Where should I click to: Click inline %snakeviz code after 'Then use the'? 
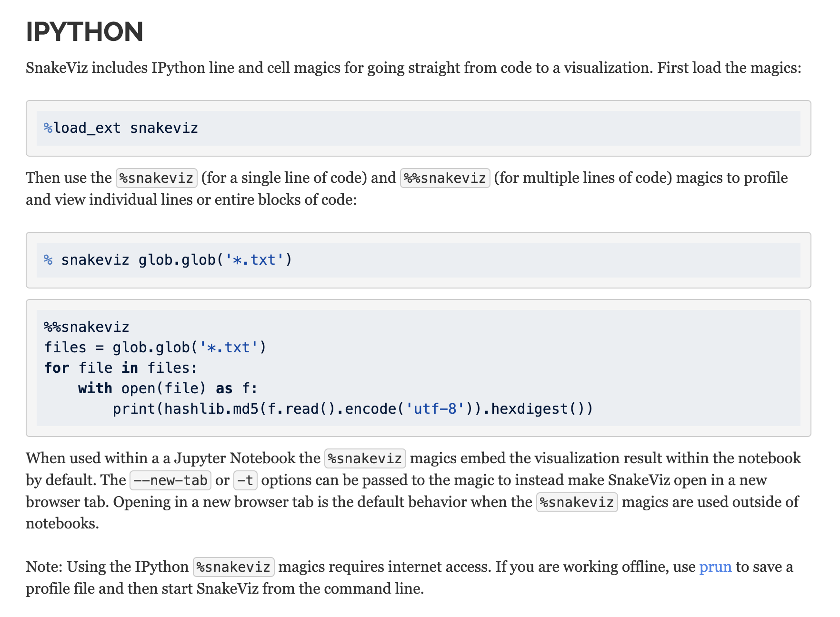[x=156, y=178]
